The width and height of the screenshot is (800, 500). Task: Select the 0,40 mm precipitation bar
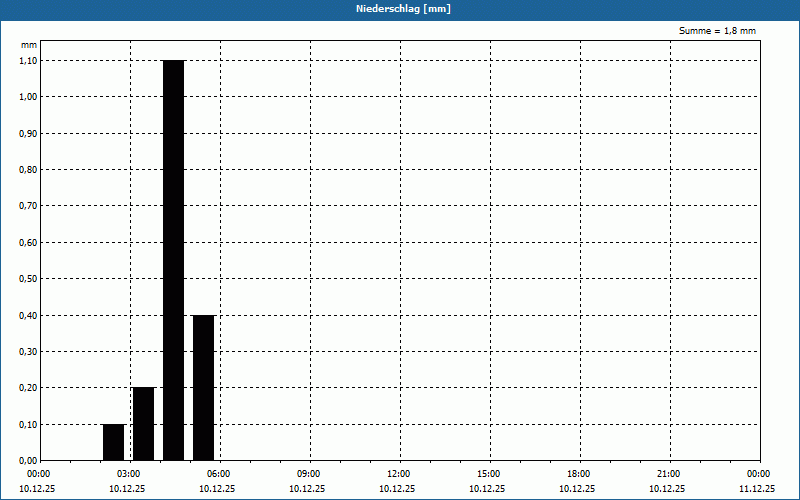click(x=204, y=388)
